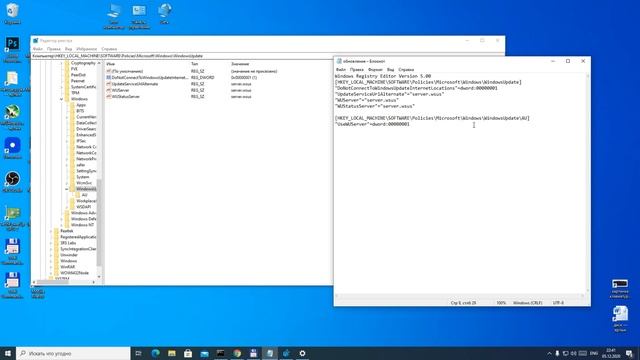Click the ENG language indicator in tray
This screenshot has width=640, height=360.
tap(594, 353)
